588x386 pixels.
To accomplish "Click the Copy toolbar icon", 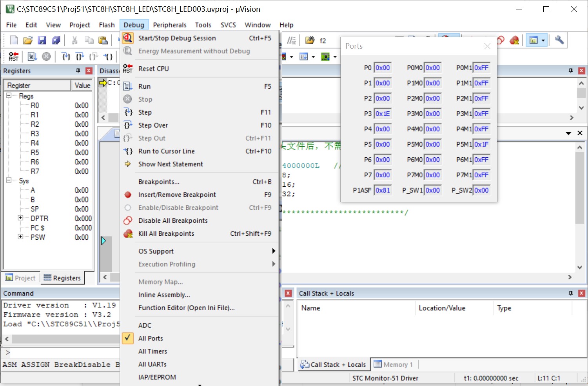I will click(89, 40).
